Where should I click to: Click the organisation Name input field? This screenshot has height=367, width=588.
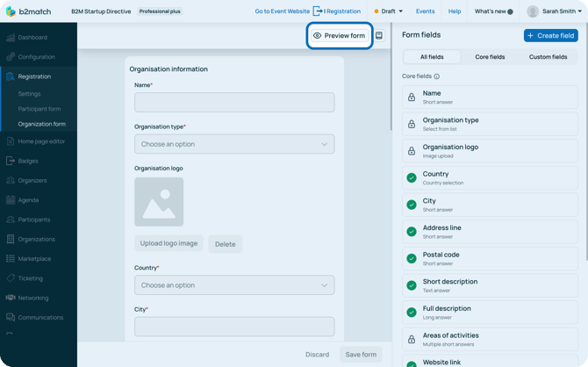click(x=234, y=103)
